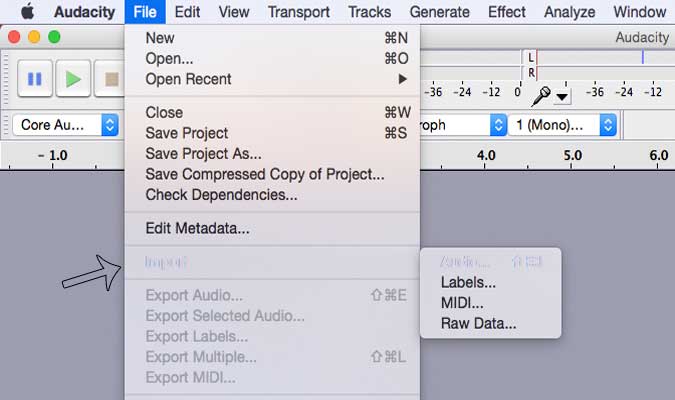Image resolution: width=675 pixels, height=400 pixels.
Task: Stop playback with the Stop button
Action: click(110, 79)
